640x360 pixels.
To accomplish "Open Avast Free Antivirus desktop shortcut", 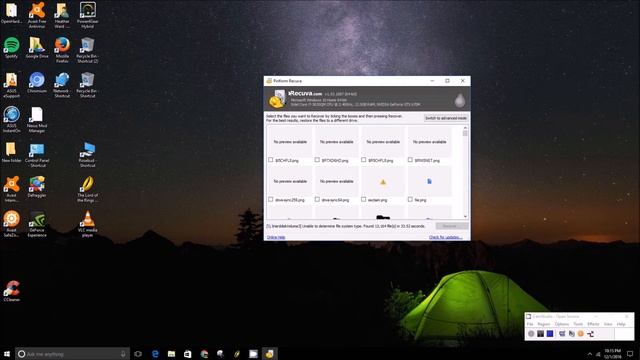I will pyautogui.click(x=37, y=15).
